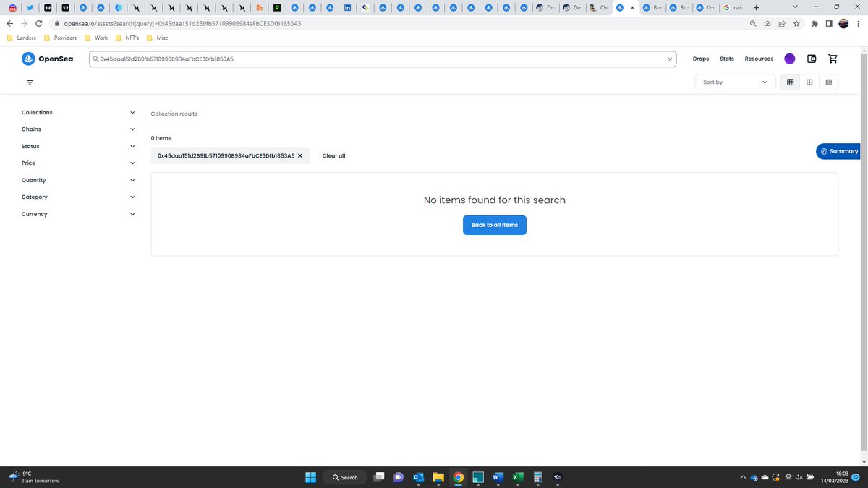868x488 pixels.
Task: Open the OpenSea shopping cart
Action: [833, 59]
